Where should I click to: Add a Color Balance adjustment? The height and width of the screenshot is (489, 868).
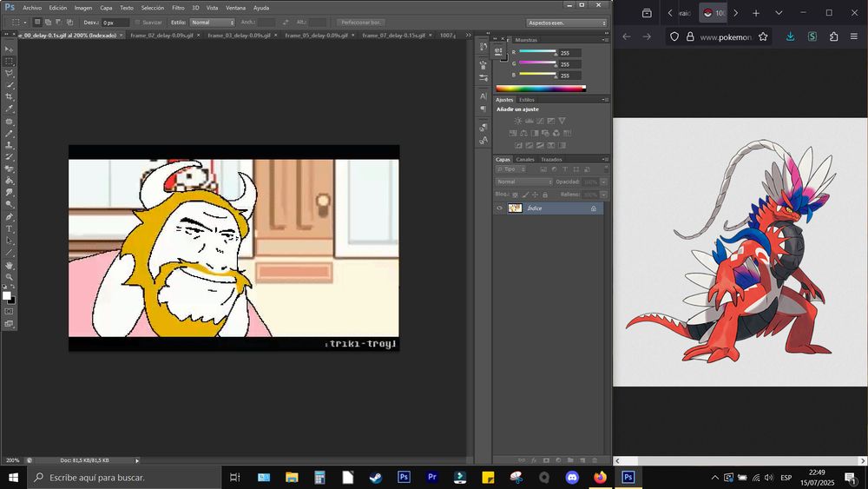(523, 133)
